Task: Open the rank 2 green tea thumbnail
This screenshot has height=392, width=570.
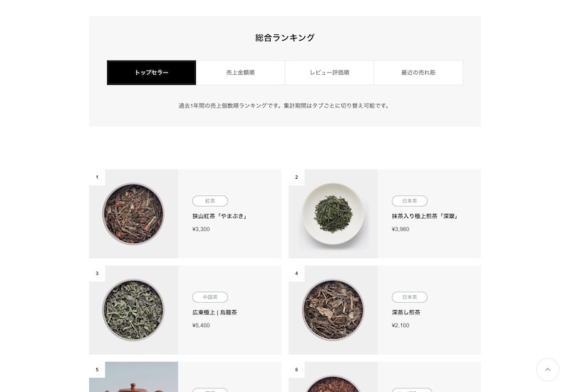Action: pos(333,214)
